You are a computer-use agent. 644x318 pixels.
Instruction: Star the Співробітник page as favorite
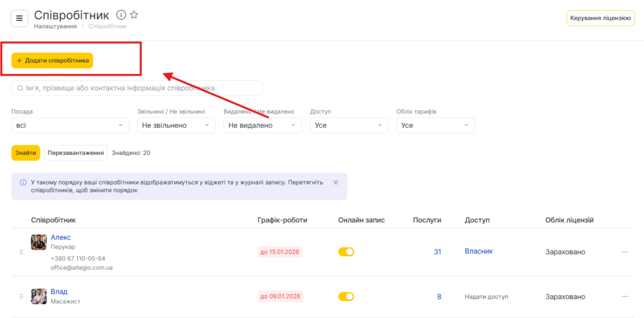click(x=134, y=15)
